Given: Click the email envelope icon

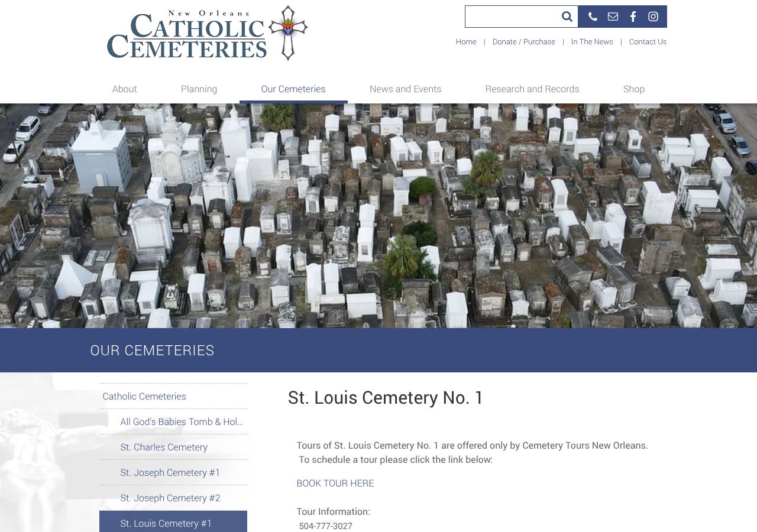Looking at the screenshot, I should [613, 17].
